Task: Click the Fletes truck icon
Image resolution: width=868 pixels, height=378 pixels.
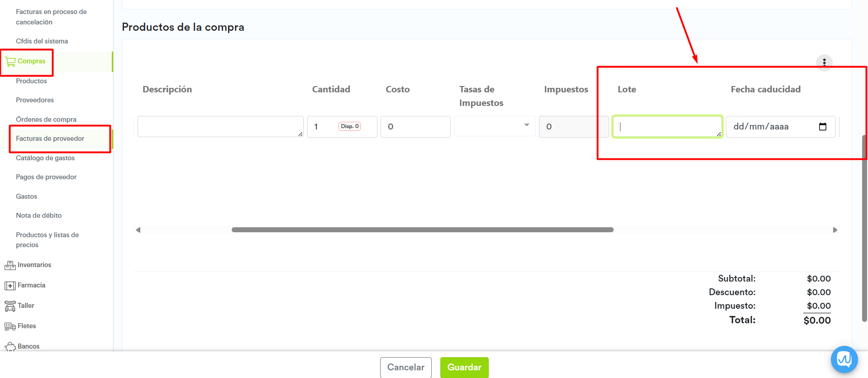Action: [x=10, y=326]
